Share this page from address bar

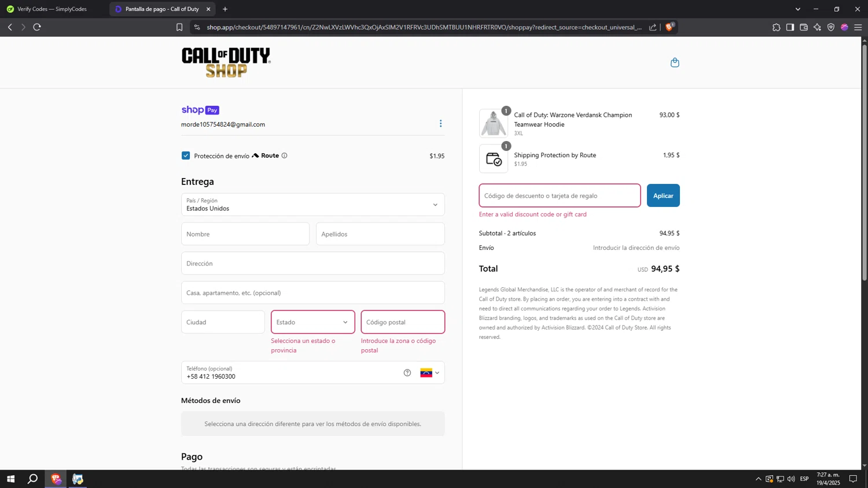pyautogui.click(x=653, y=27)
